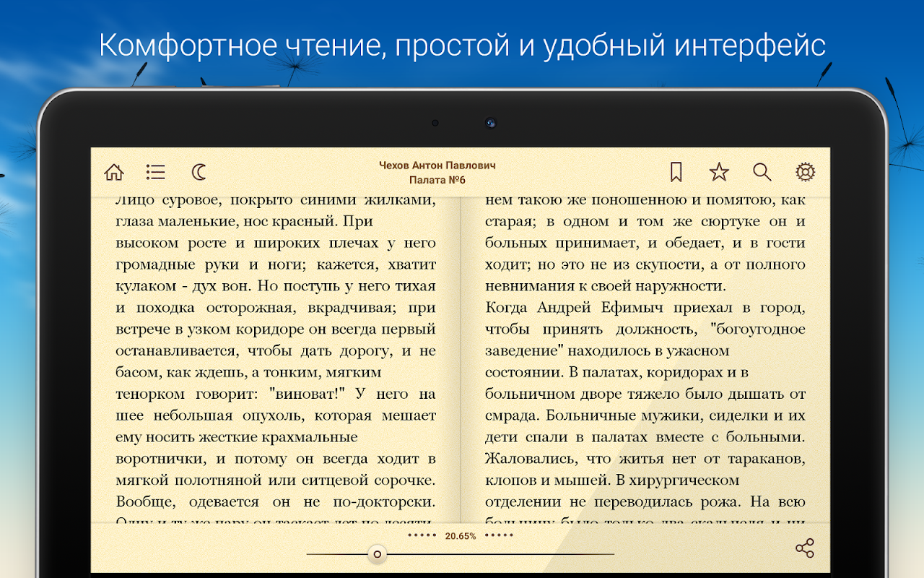This screenshot has height=578, width=924.
Task: Click the line "Вообще, одевается он не по-докторски."
Action: tap(276, 501)
